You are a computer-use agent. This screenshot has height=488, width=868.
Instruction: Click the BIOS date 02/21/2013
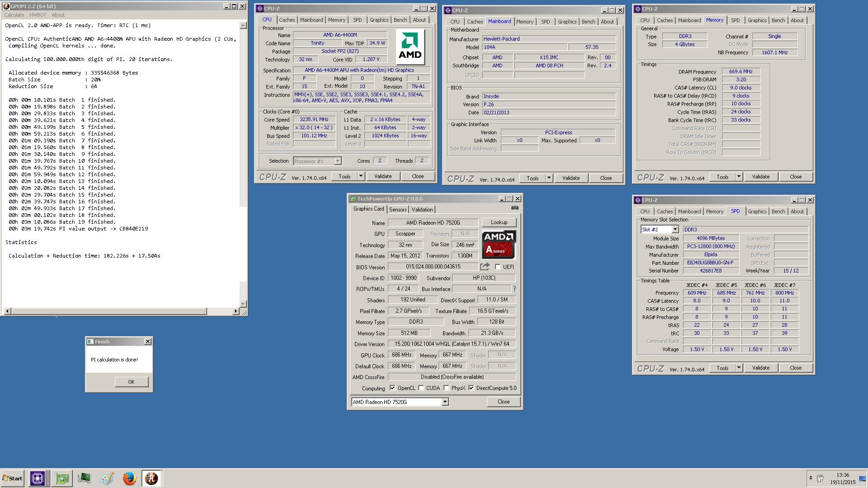pos(549,113)
